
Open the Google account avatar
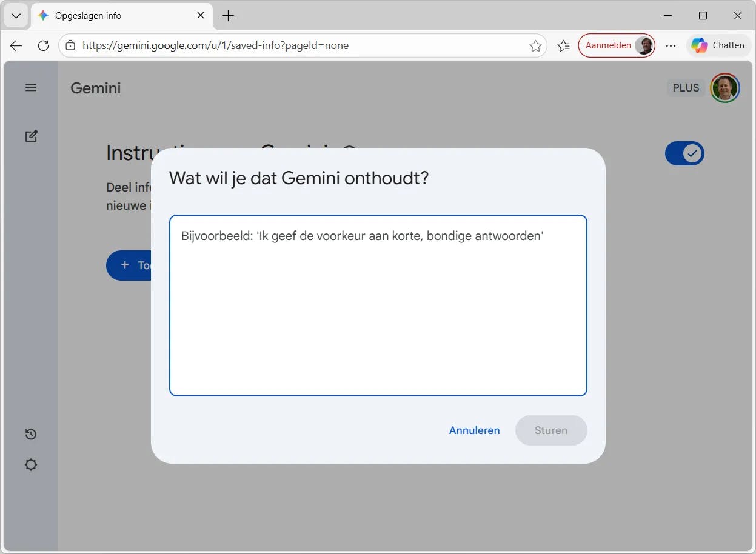coord(725,88)
